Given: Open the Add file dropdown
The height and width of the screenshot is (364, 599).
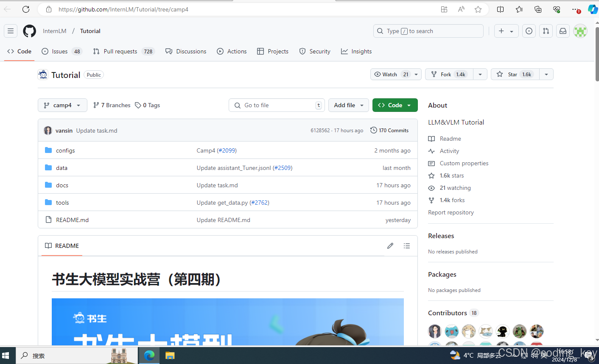Looking at the screenshot, I should click(x=349, y=105).
